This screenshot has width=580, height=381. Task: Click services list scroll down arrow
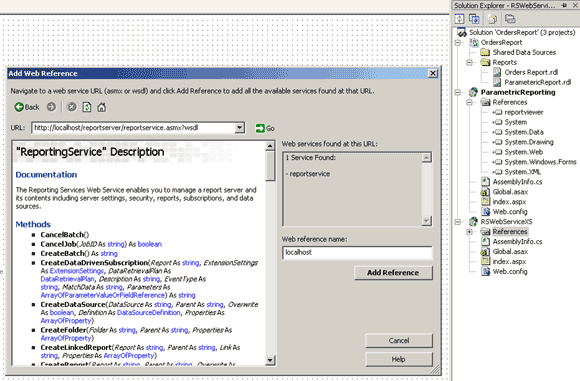point(426,221)
